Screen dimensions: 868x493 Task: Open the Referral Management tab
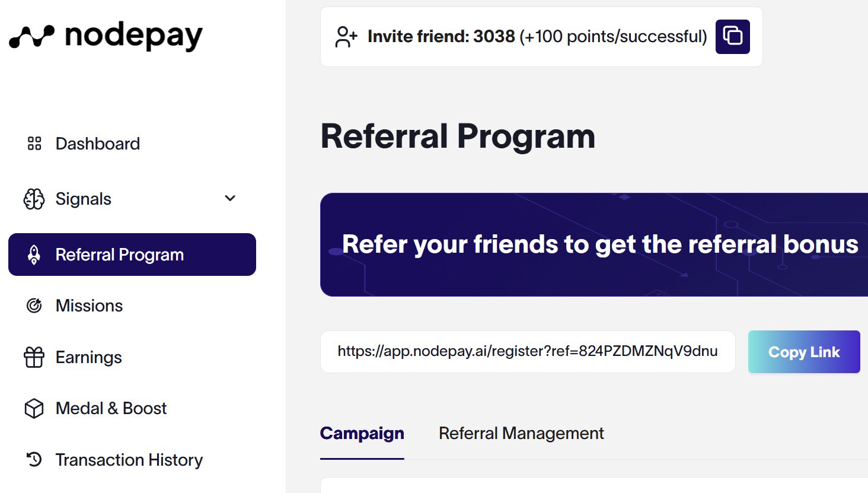point(521,434)
